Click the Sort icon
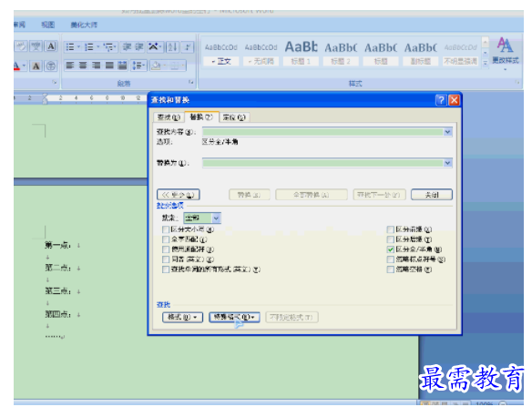532x407 pixels. [172, 46]
